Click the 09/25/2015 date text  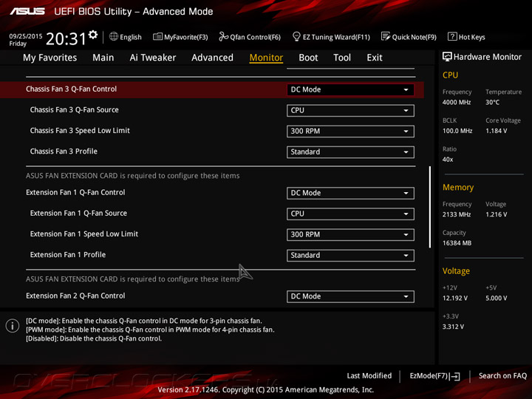(x=26, y=36)
